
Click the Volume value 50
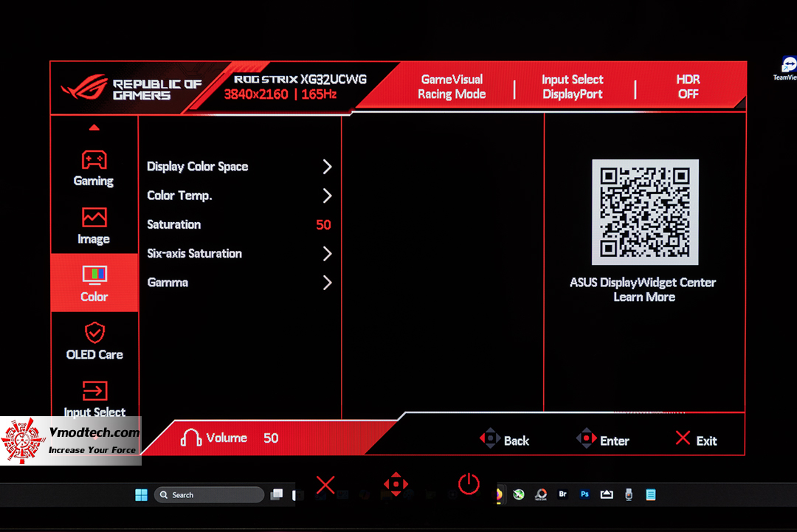[x=271, y=438]
